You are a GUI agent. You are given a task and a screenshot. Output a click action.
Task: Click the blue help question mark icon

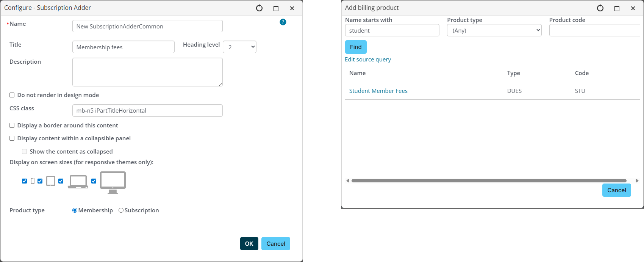tap(283, 22)
